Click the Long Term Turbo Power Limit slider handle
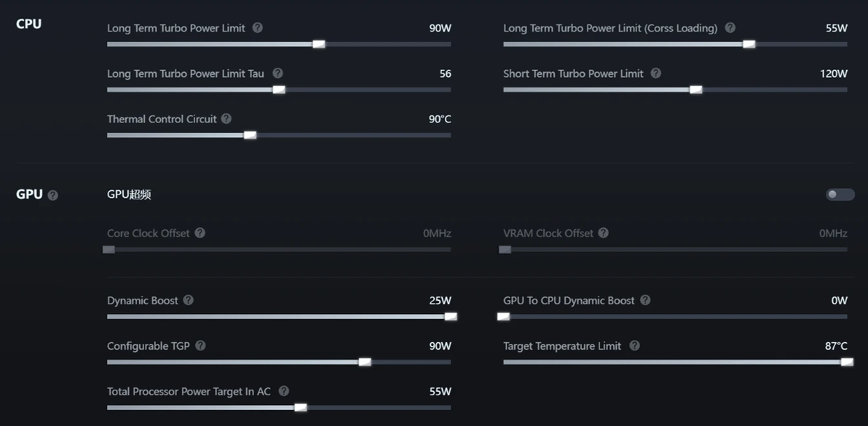 pyautogui.click(x=318, y=44)
